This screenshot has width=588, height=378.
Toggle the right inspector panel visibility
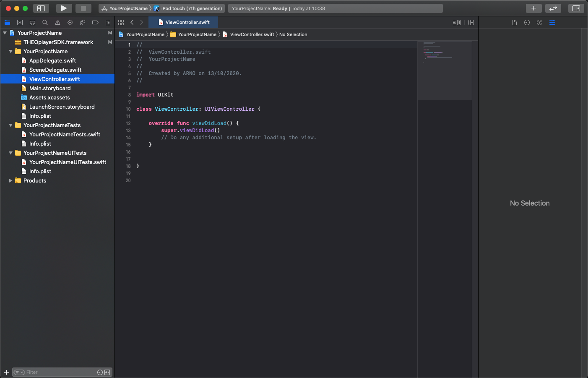(x=576, y=8)
